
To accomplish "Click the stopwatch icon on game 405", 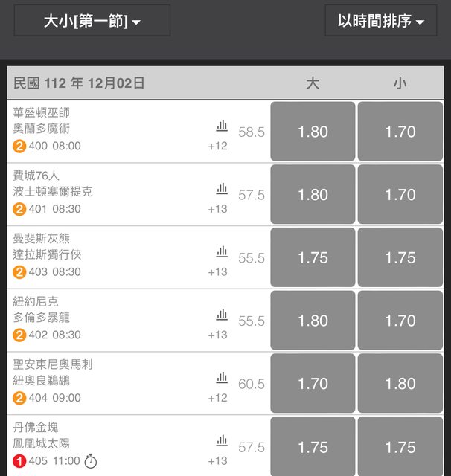I will pyautogui.click(x=90, y=461).
